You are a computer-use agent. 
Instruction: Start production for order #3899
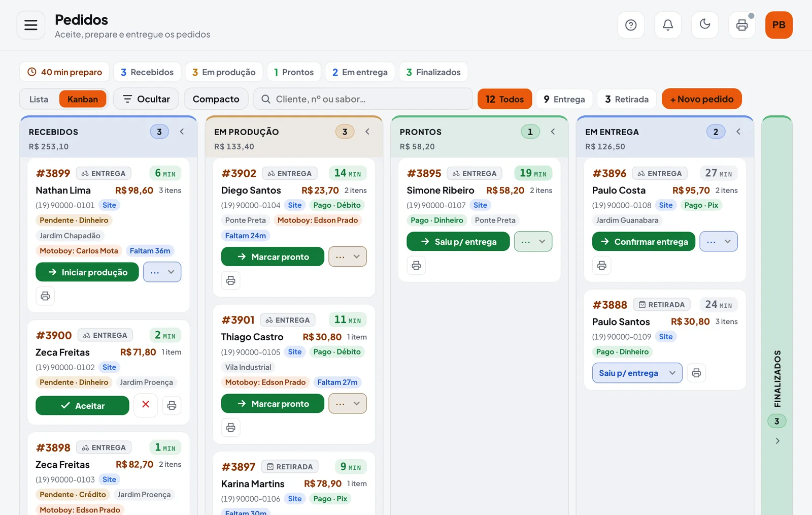click(87, 272)
